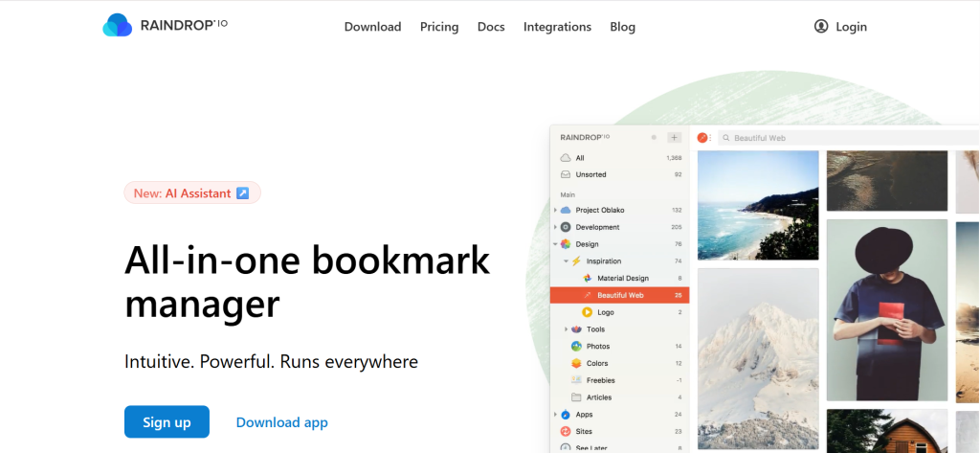
Task: Collapse the Design collection tree
Action: coord(555,244)
